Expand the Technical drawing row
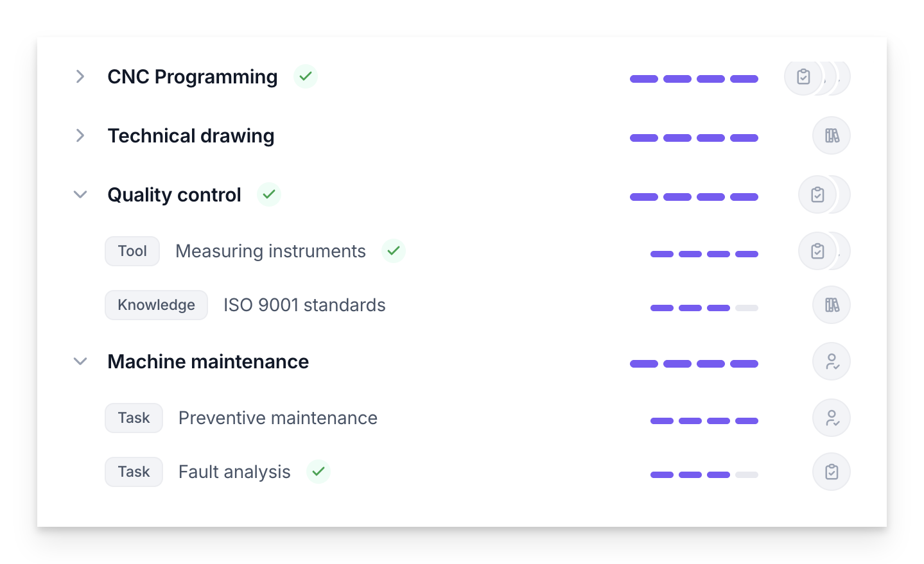Image resolution: width=924 pixels, height=564 pixels. tap(80, 135)
